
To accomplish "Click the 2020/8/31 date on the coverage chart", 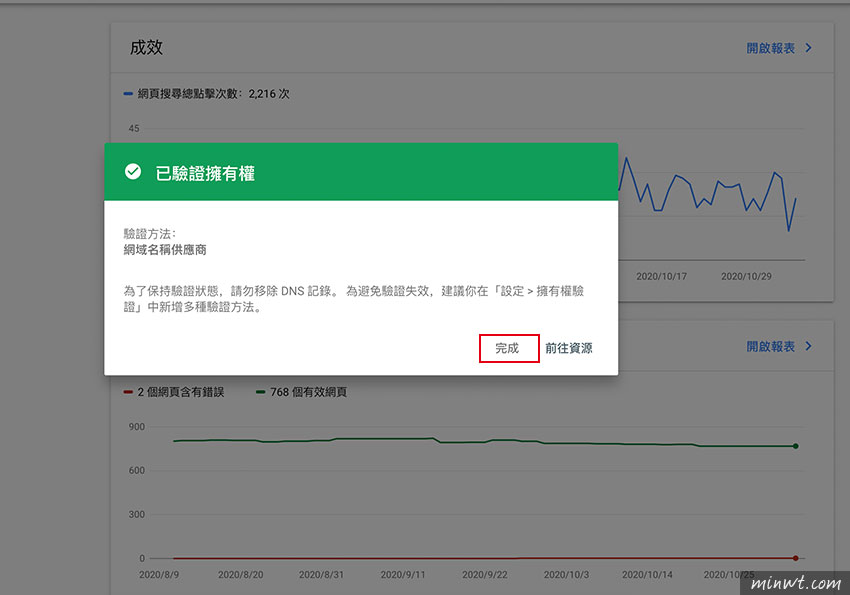I will point(321,574).
